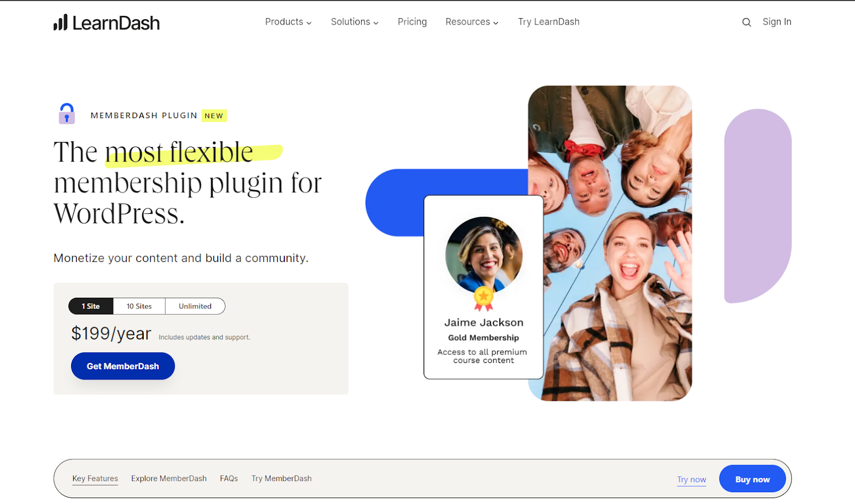Go to the Explore MemberDash section
Screen dimensions: 855x504
tap(169, 478)
